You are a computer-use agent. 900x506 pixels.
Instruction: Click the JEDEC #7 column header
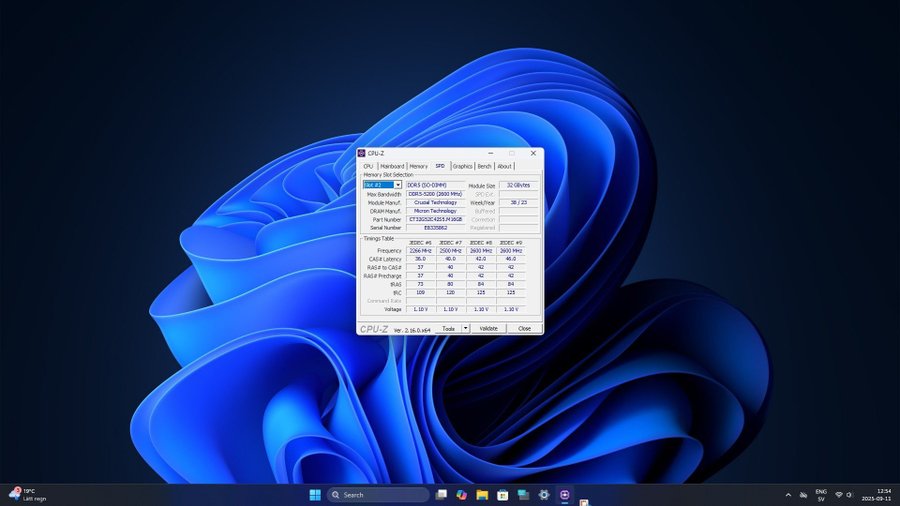pos(451,243)
